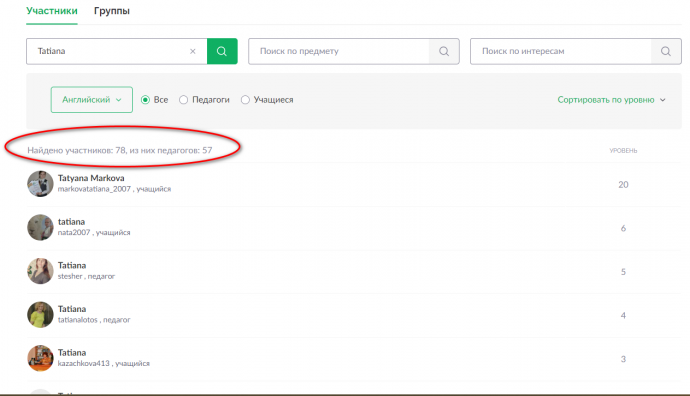This screenshot has width=690, height=396.
Task: Switch to the Группы tab
Action: (112, 11)
